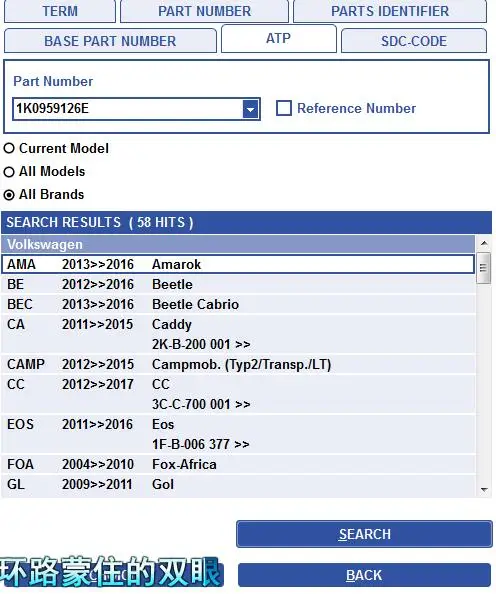Image resolution: width=496 pixels, height=594 pixels.
Task: Click chassis range 1F-B-006 377 >>
Action: (x=200, y=444)
